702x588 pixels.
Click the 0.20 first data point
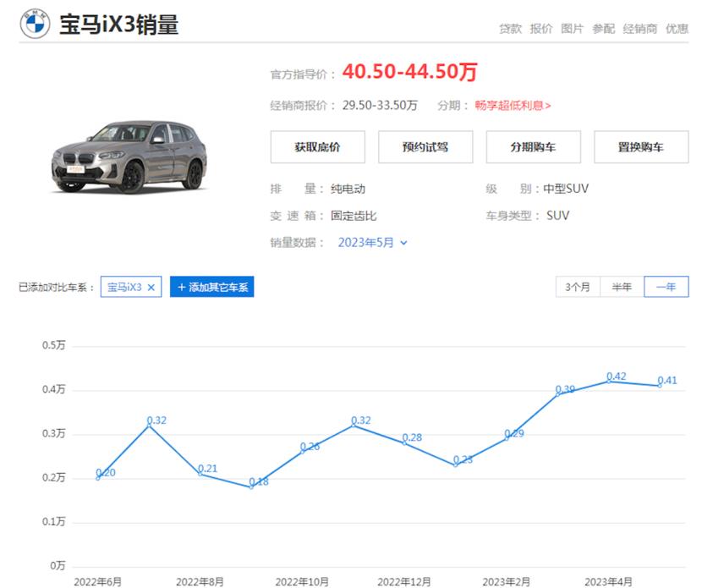(98, 478)
